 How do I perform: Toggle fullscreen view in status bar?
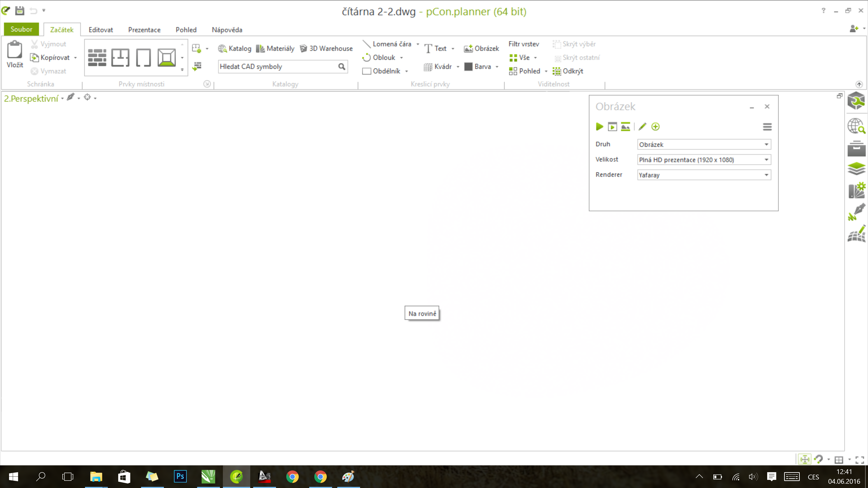tap(860, 460)
